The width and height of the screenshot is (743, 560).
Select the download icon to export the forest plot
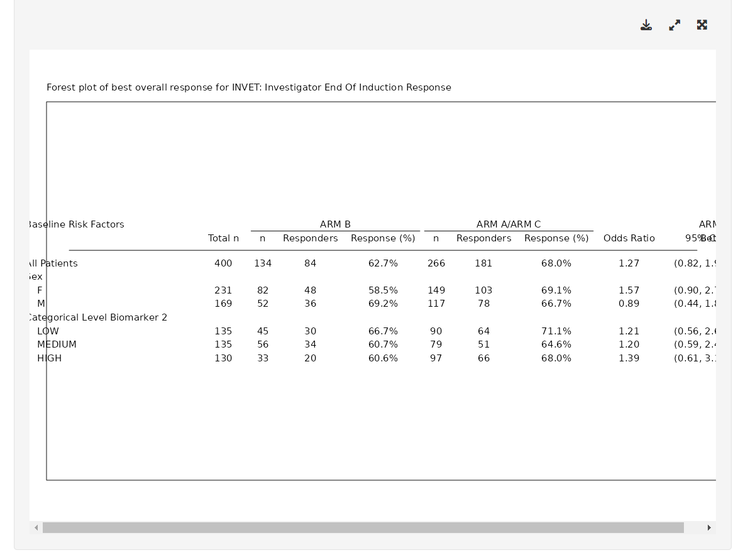(646, 25)
